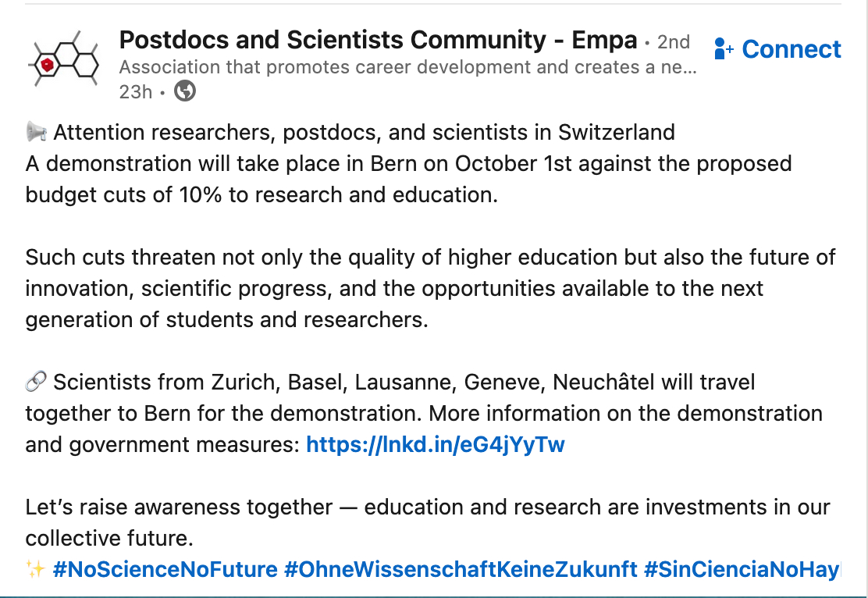Click the truncated #SinCienciaNoHay hashtag
This screenshot has height=598, width=868.
coord(742,569)
